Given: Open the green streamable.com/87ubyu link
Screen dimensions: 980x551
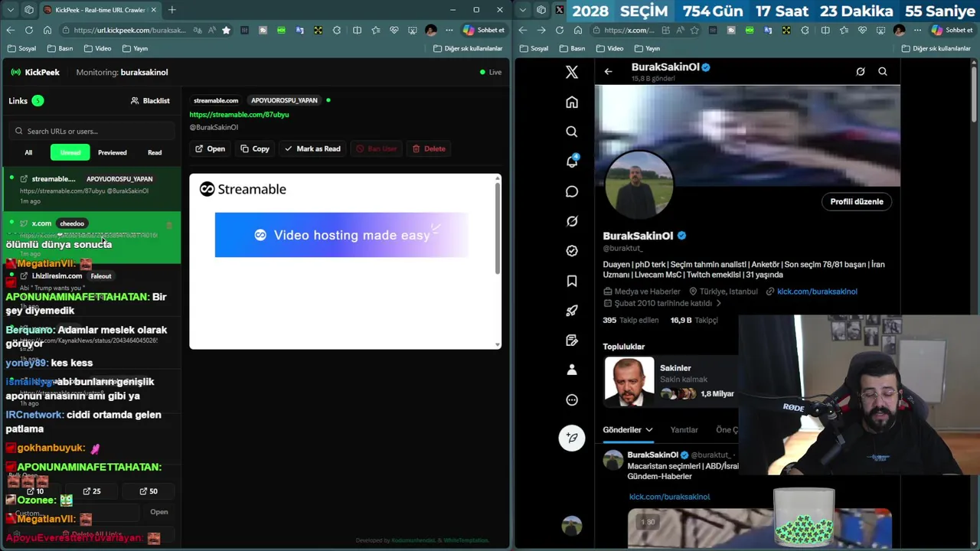Looking at the screenshot, I should pos(239,115).
